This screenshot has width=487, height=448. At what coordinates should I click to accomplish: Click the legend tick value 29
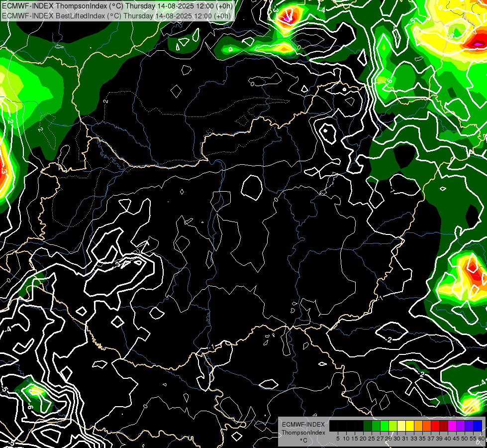389,439
